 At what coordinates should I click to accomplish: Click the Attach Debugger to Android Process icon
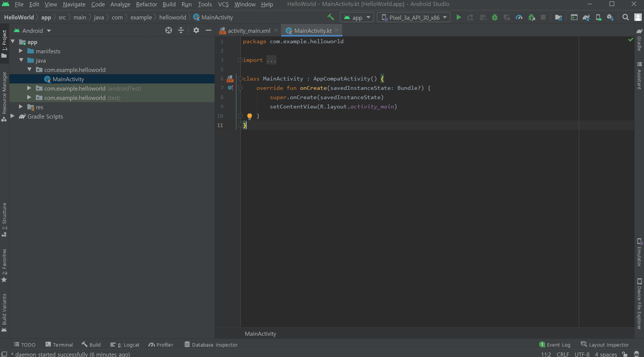[532, 17]
